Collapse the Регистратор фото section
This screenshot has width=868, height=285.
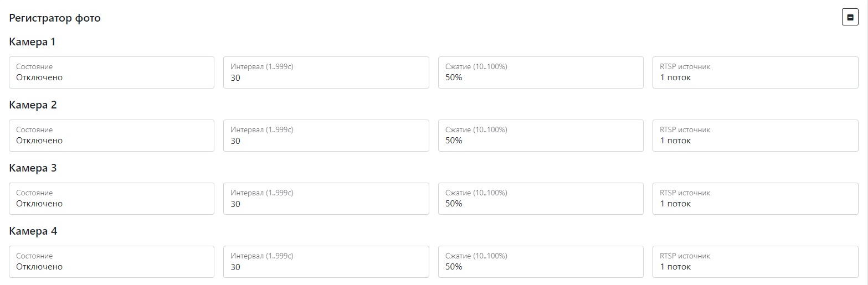(x=850, y=18)
